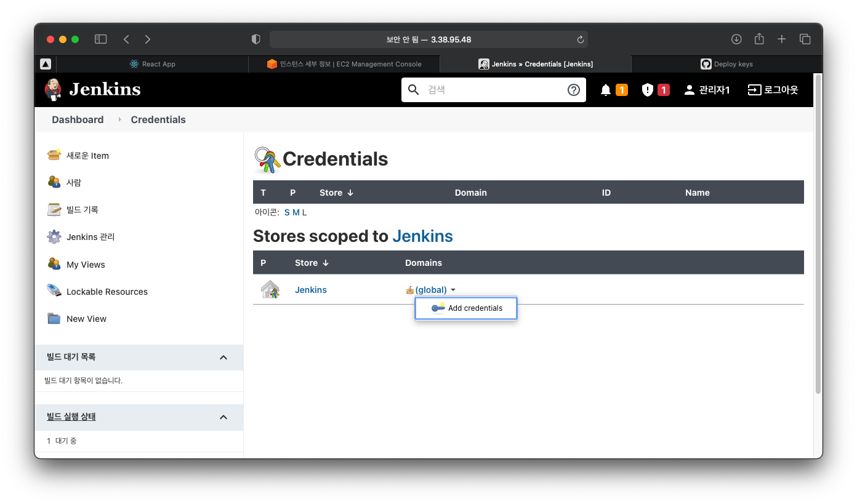
Task: Click the 사람 sidebar link
Action: coord(74,183)
